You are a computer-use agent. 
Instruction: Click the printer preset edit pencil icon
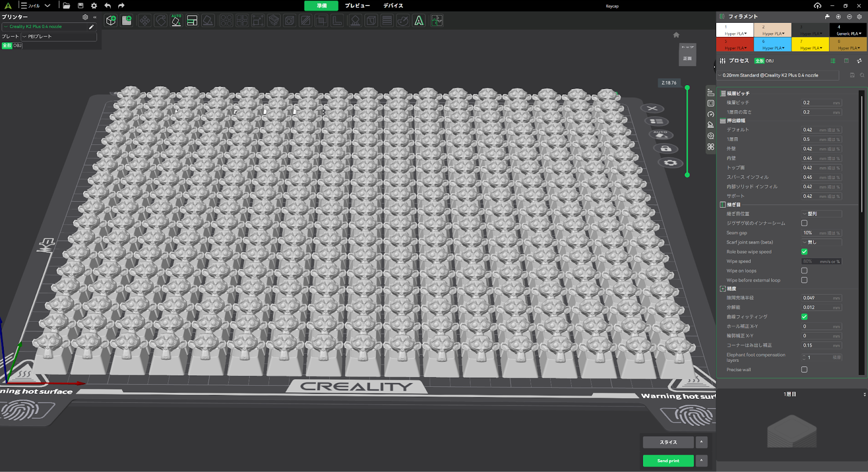91,27
